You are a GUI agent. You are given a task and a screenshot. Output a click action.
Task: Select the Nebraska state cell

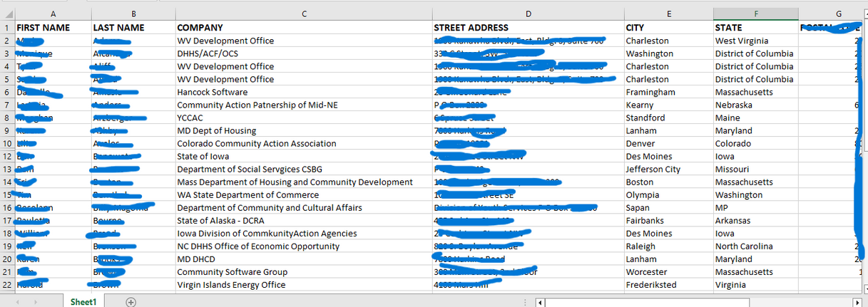coord(755,105)
